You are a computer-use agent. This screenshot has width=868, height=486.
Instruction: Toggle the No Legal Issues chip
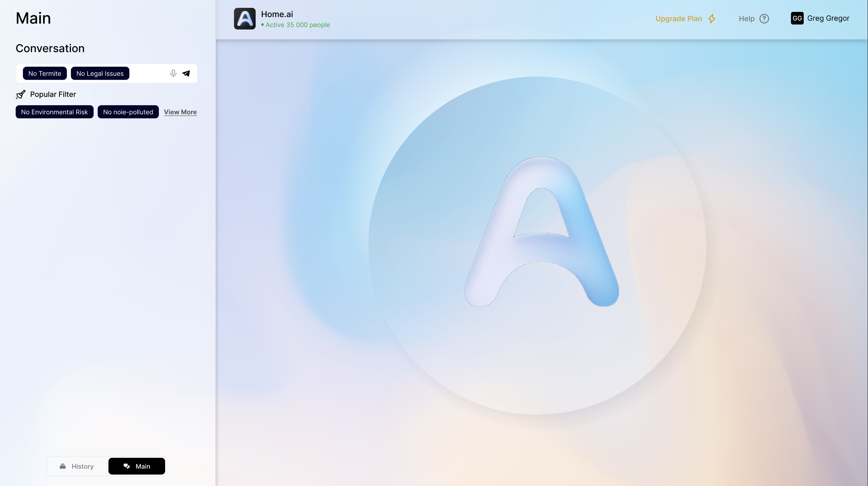[x=100, y=74]
